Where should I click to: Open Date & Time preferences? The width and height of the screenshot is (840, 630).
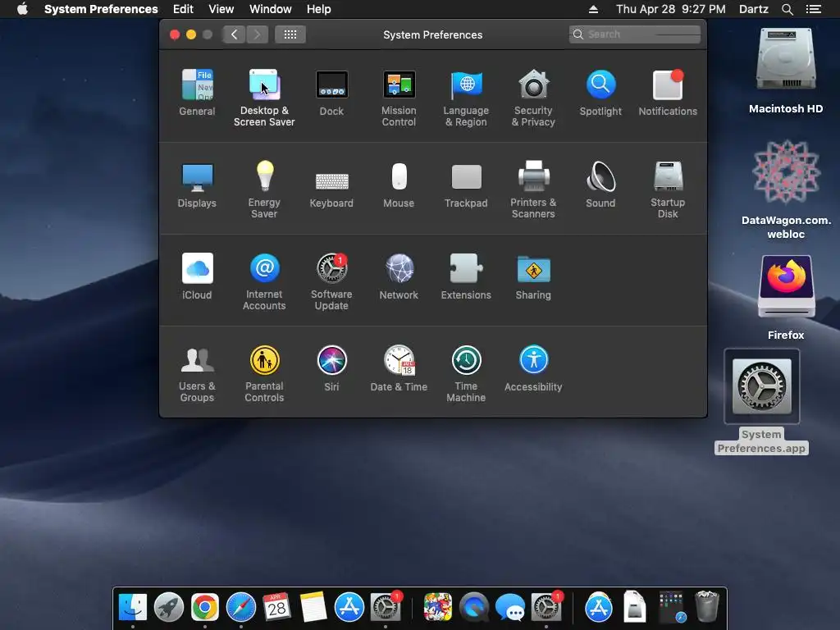point(399,368)
